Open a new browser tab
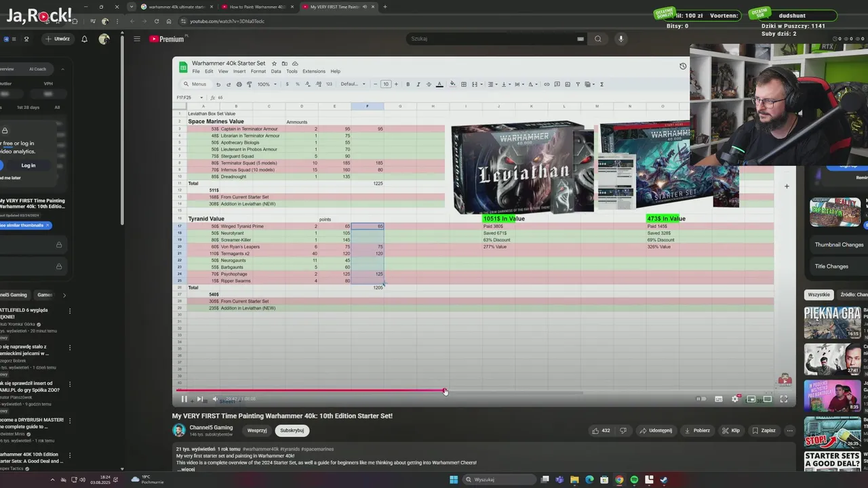This screenshot has width=868, height=488. (x=385, y=7)
